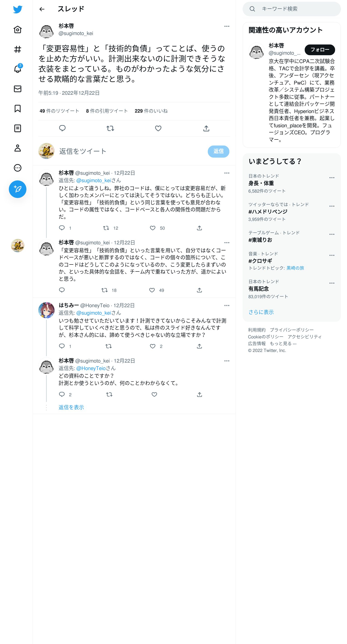Expand 返信を表示 hidden replies

point(71,407)
